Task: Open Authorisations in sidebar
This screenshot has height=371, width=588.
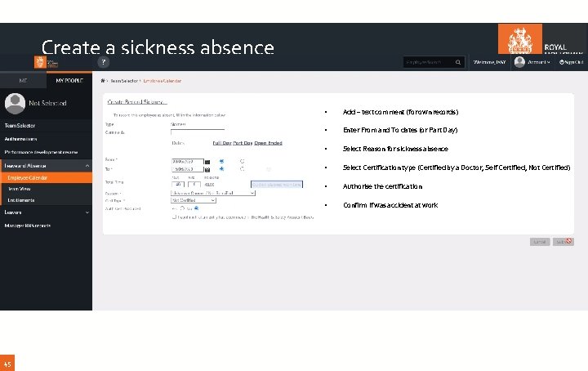Action: (46, 139)
